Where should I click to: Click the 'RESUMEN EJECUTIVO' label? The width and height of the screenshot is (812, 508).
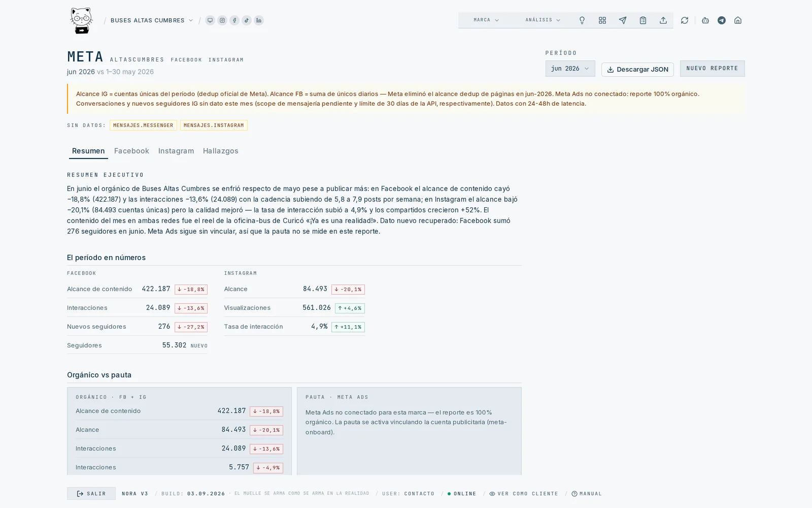pos(106,175)
